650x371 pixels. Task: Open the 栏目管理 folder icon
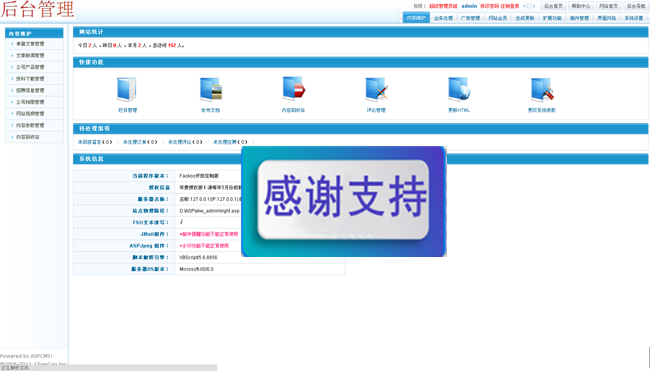pyautogui.click(x=126, y=89)
